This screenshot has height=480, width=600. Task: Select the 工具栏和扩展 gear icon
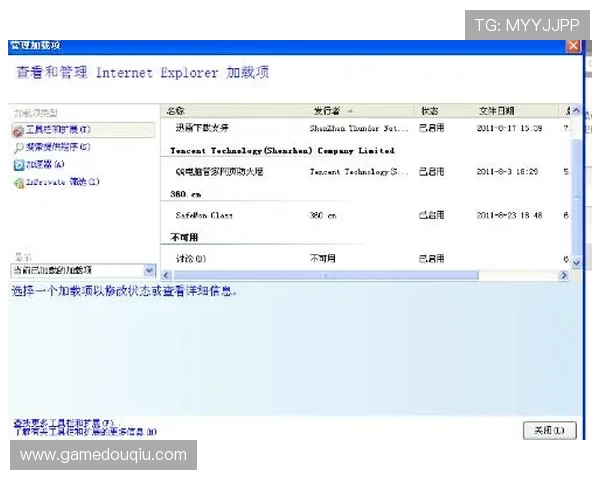tap(18, 131)
